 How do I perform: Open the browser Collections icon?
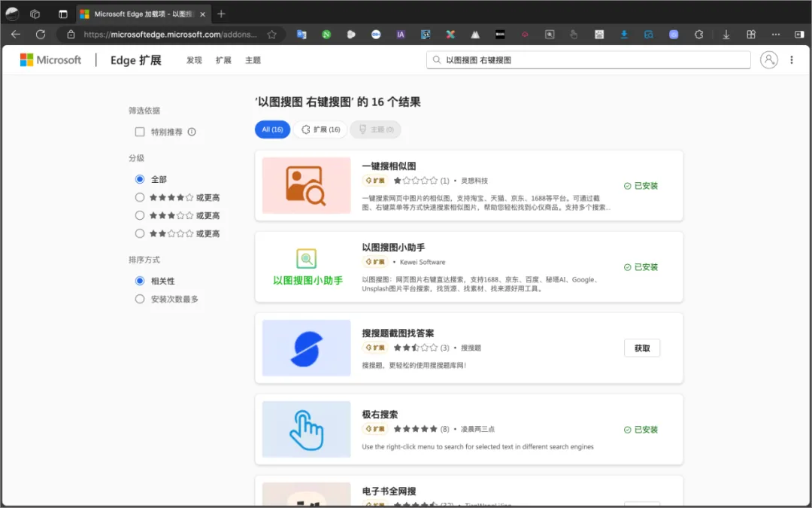click(x=751, y=34)
